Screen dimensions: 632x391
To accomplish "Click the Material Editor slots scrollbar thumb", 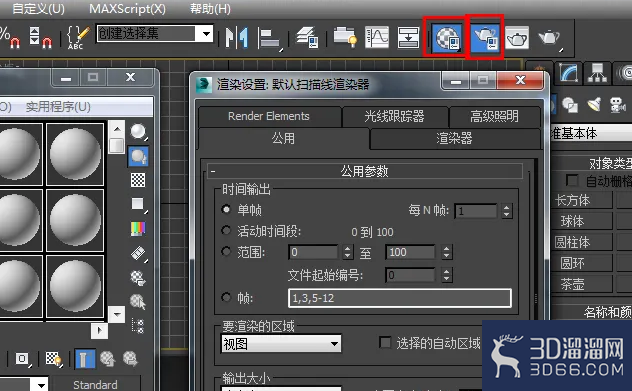I will 116,146.
